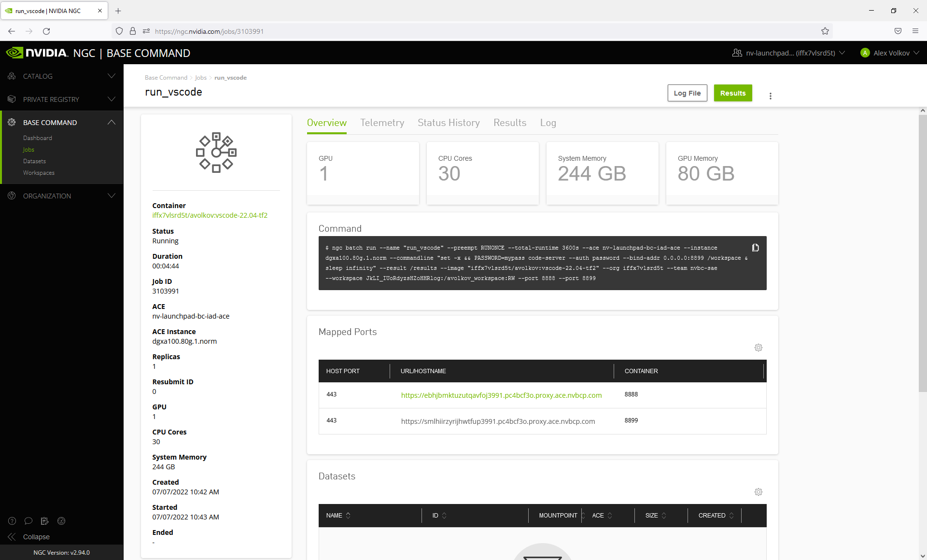Collapse the Base Command section
Screen dimensions: 927x560
pos(112,122)
